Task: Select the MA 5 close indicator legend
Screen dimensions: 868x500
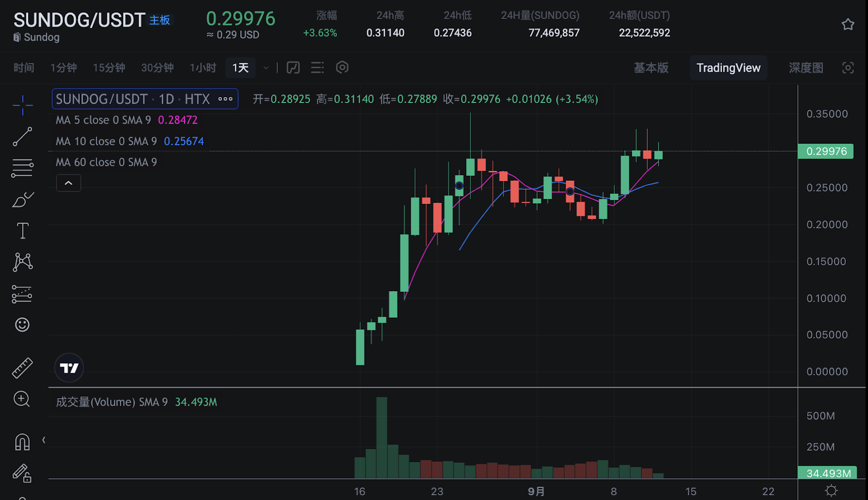Action: click(x=103, y=120)
